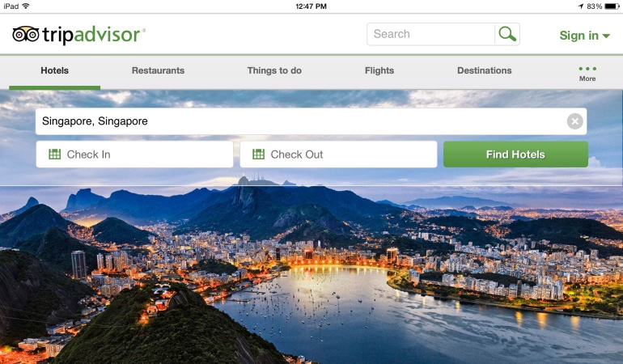Open the More three-dots menu
The width and height of the screenshot is (623, 364).
pos(587,74)
